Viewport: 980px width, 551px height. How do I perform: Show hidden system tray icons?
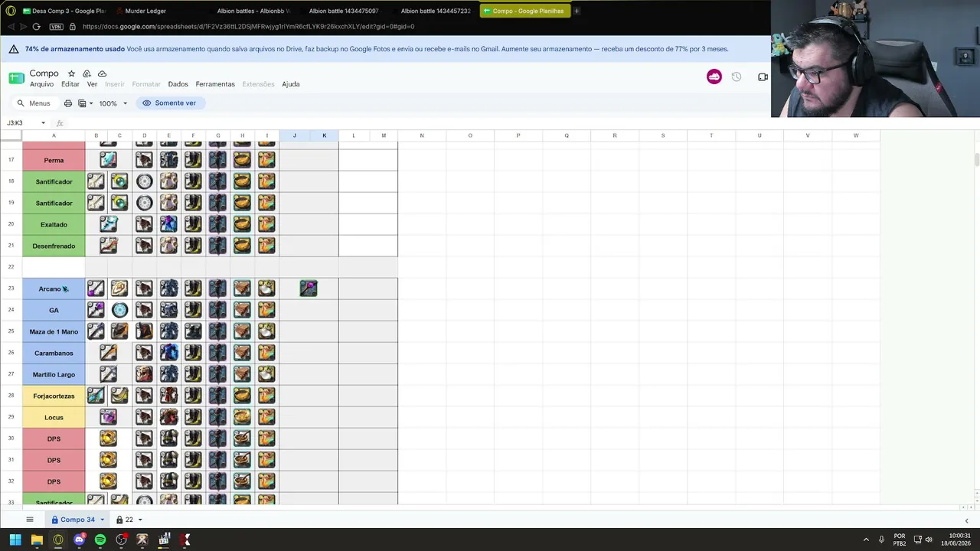[866, 540]
